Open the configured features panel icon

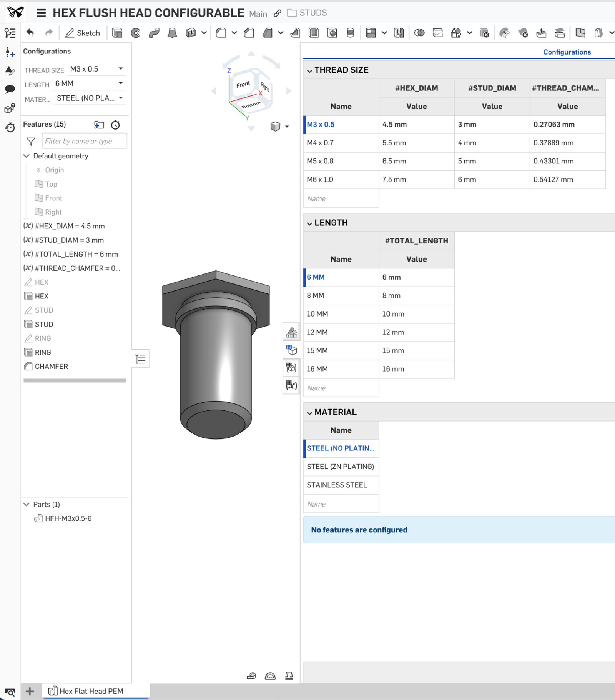coord(291,368)
